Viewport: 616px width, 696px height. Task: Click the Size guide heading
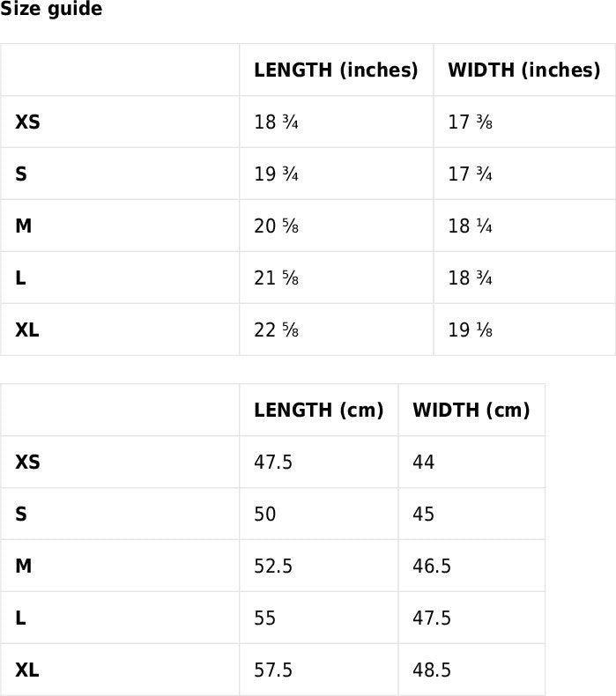coord(51,10)
